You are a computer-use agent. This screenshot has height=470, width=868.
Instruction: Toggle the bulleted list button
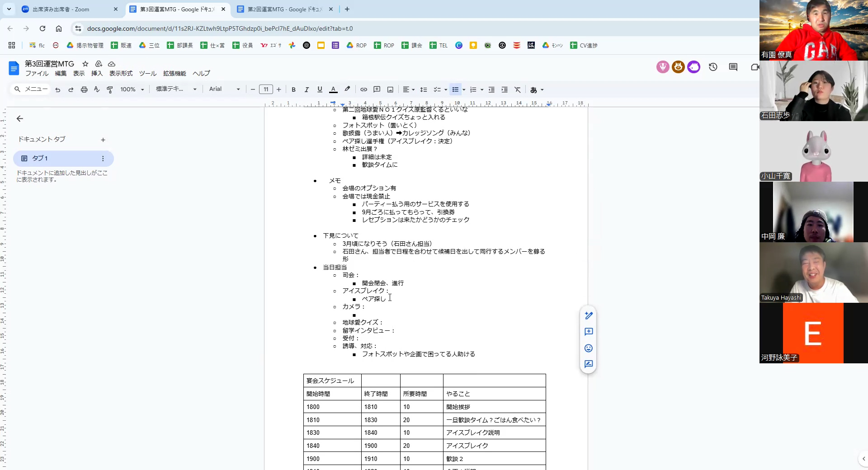[455, 89]
